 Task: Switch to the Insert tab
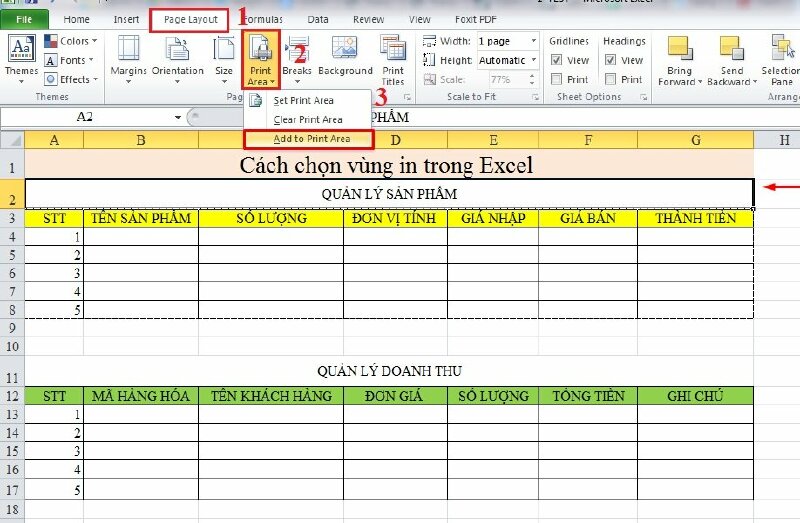(126, 19)
